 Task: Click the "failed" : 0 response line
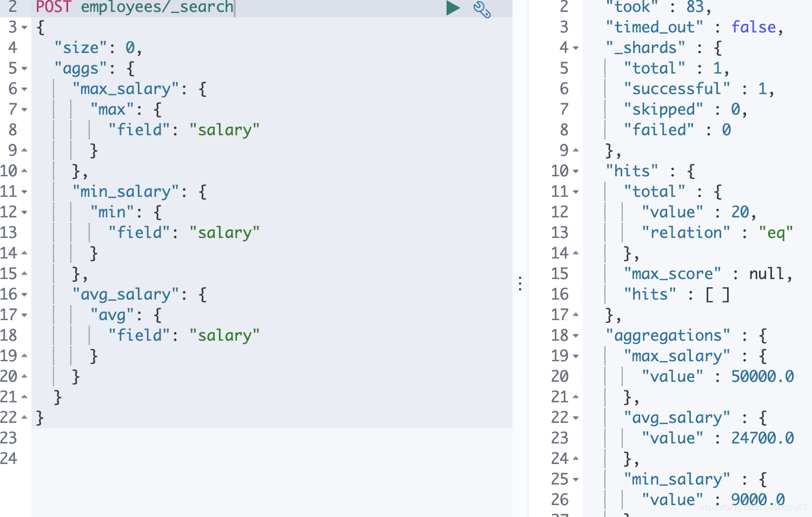677,130
